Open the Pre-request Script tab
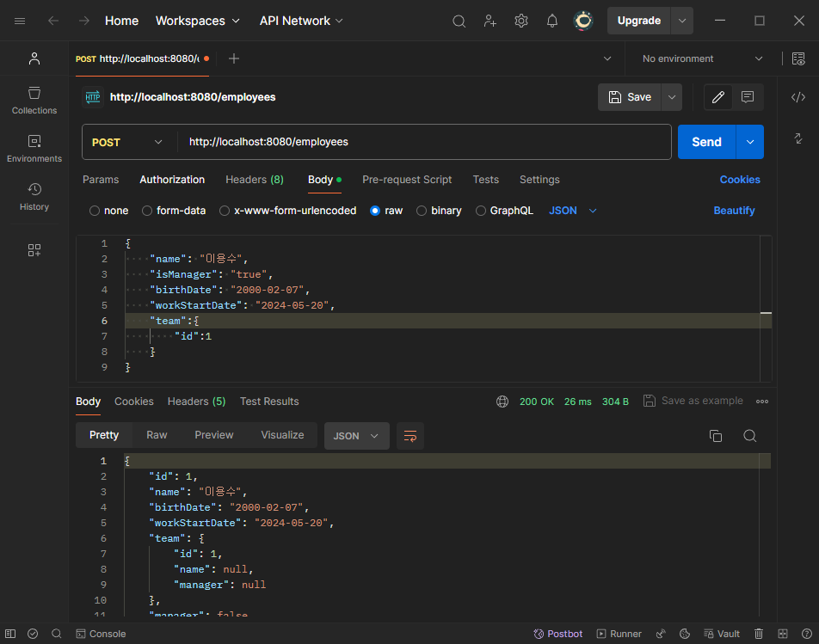819x644 pixels. [x=407, y=180]
